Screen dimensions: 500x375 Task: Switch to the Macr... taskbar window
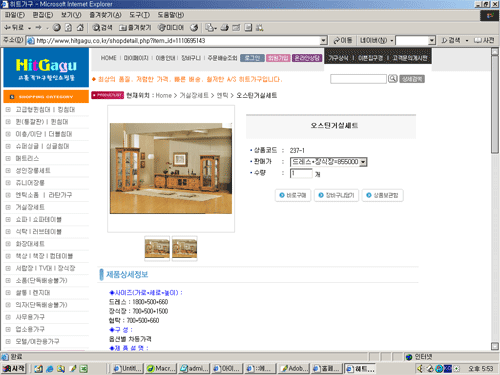pos(160,368)
